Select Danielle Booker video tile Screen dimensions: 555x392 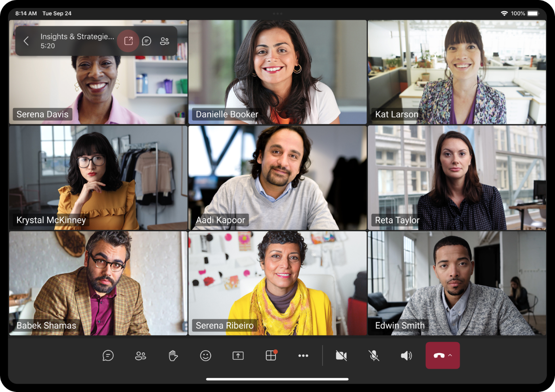click(x=277, y=72)
